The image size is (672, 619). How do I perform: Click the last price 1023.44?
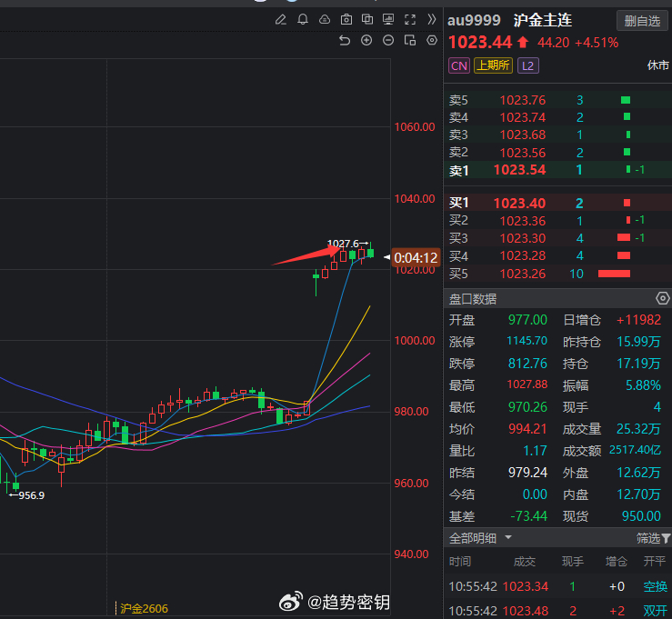pyautogui.click(x=480, y=43)
